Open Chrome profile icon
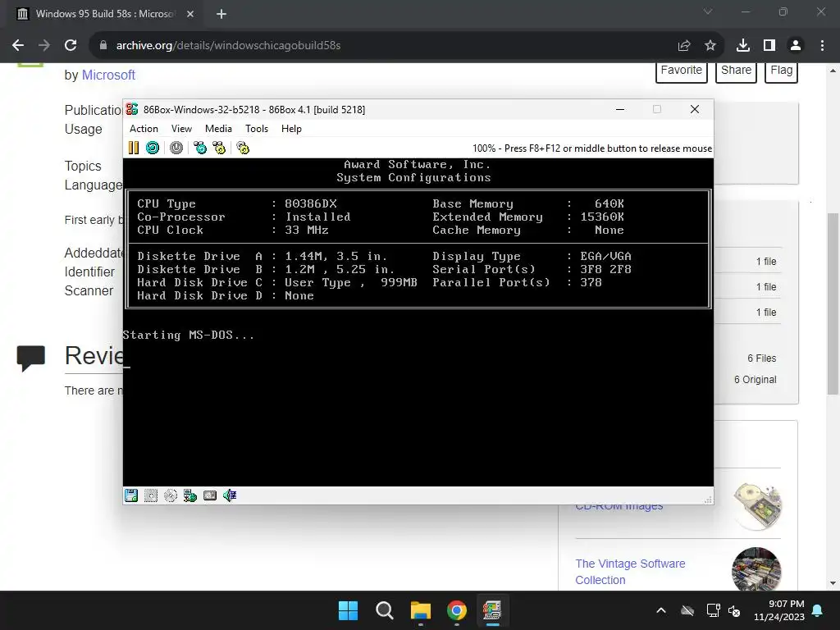 tap(796, 46)
